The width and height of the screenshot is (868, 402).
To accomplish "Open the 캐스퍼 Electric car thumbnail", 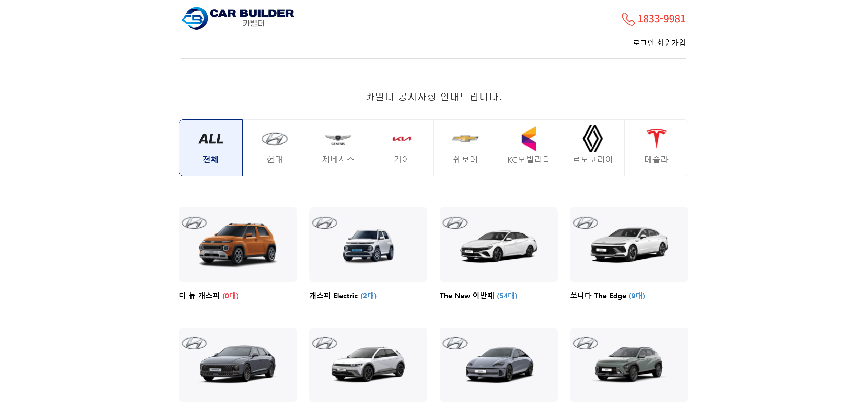I will [368, 244].
